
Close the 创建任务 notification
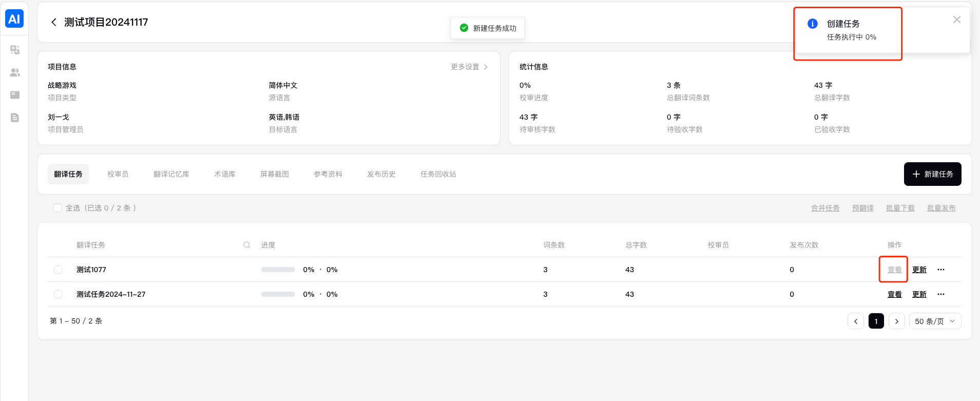tap(957, 20)
